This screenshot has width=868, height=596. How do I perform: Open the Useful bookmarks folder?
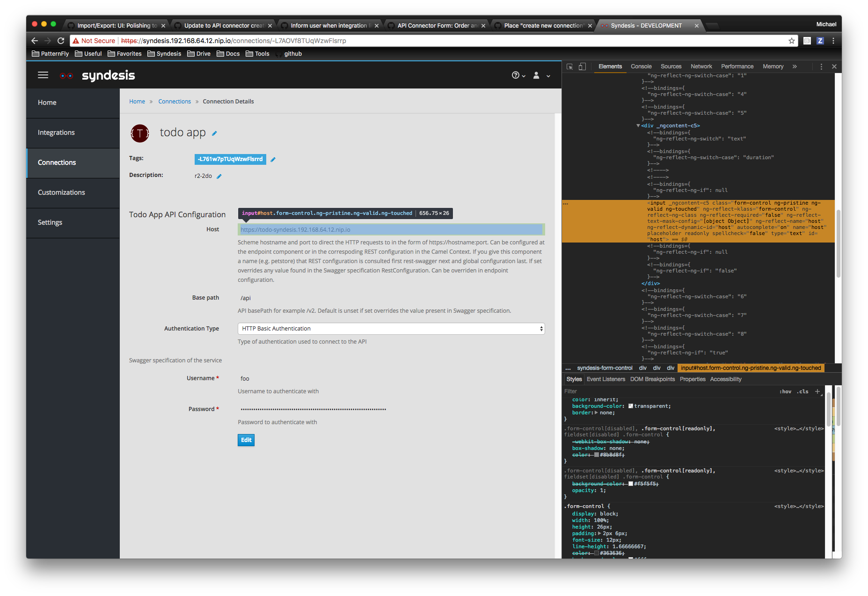point(88,54)
